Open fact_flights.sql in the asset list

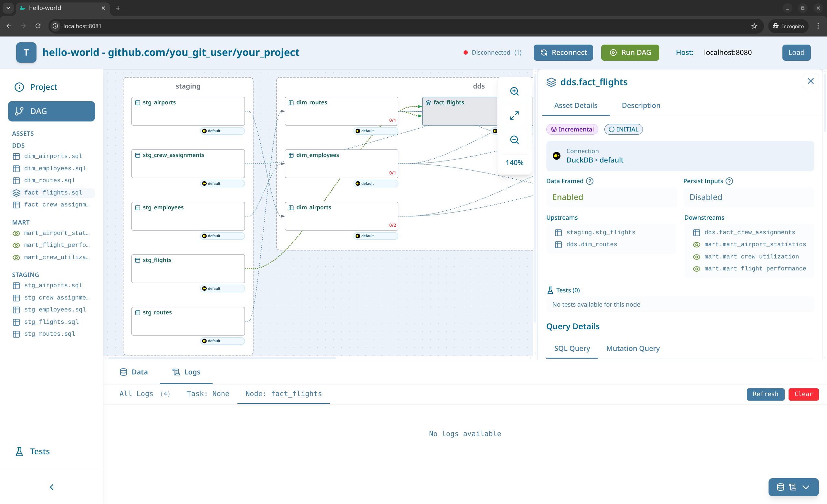tap(53, 193)
